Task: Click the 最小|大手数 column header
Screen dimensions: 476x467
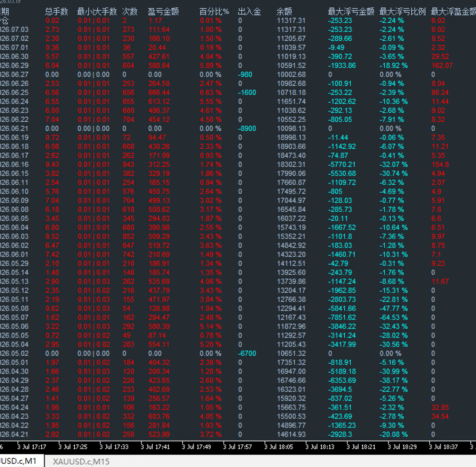Action: coord(97,12)
